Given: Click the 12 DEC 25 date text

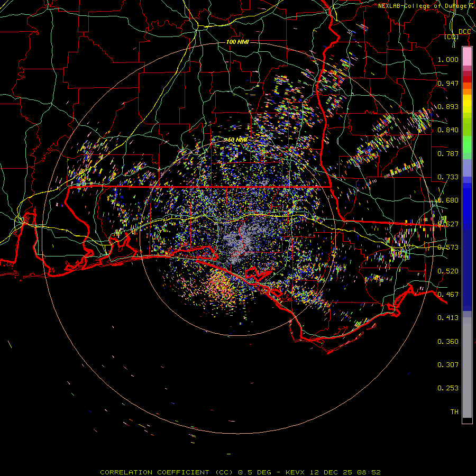Looking at the screenshot, I should tap(331, 472).
